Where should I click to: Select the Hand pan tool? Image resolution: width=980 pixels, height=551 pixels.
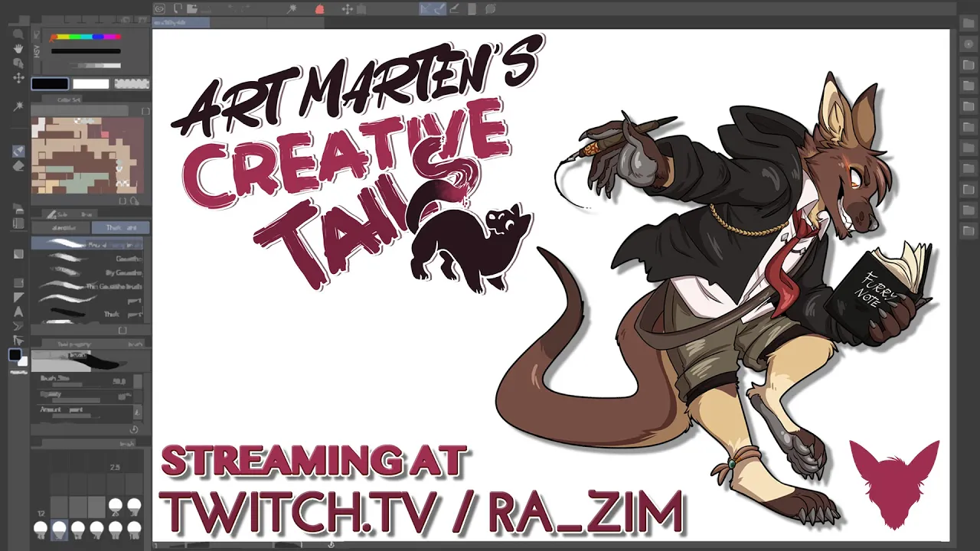point(19,49)
